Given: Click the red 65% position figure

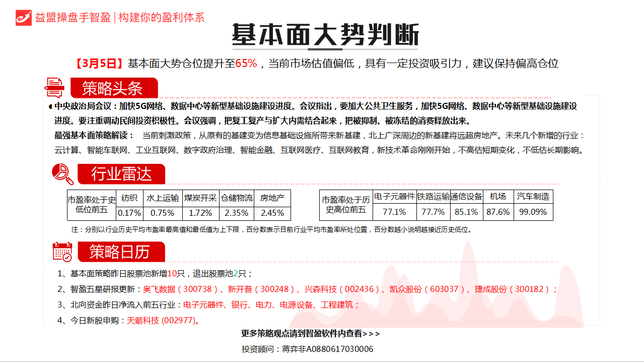Looking at the screenshot, I should (246, 64).
